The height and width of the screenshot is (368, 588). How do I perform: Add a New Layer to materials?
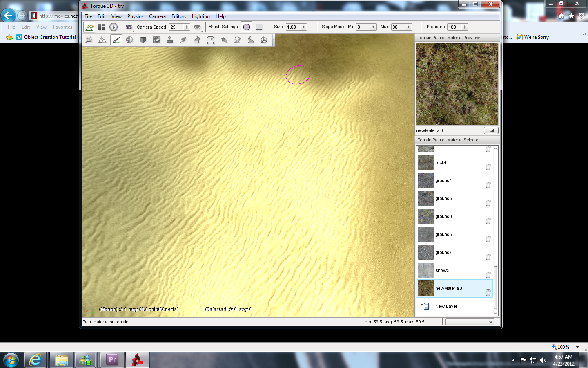click(446, 306)
